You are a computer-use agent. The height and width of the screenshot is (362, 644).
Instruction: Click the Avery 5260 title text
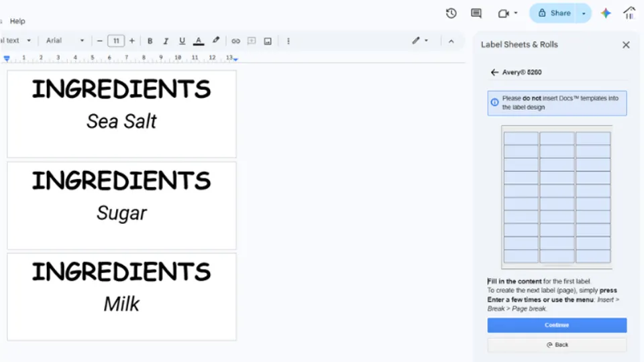[x=522, y=72]
